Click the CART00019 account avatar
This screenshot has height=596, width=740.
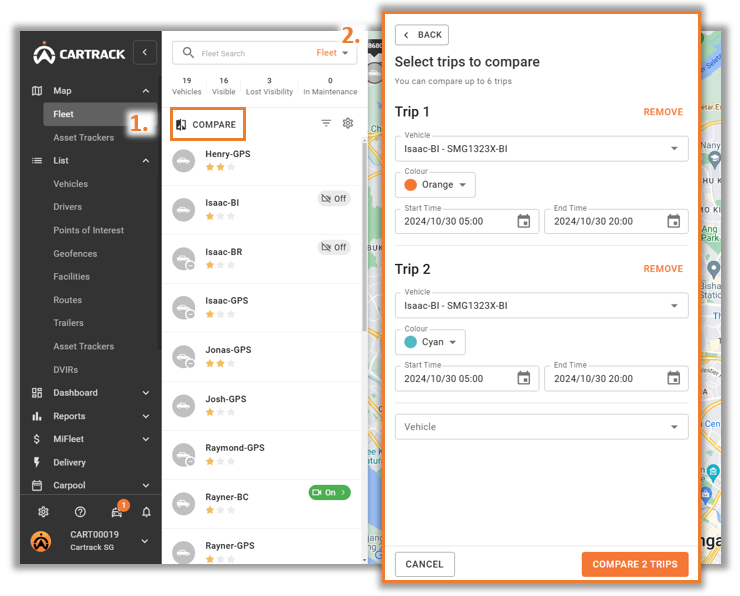pos(41,541)
